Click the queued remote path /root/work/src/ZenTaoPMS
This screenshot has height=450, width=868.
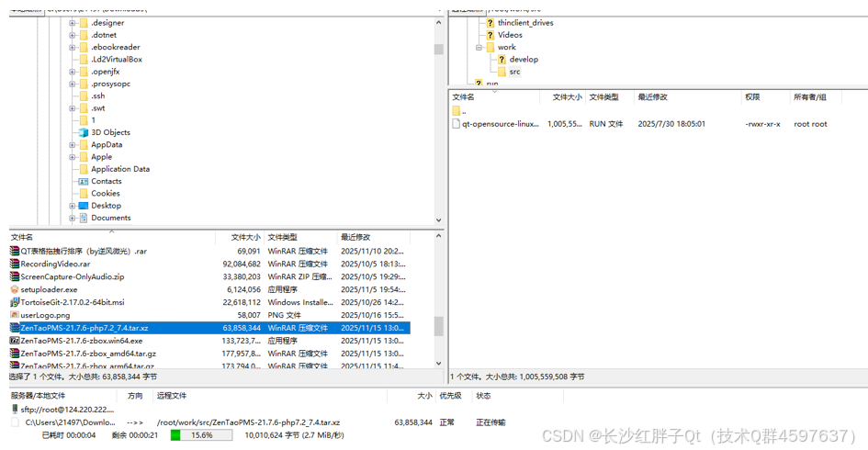248,422
